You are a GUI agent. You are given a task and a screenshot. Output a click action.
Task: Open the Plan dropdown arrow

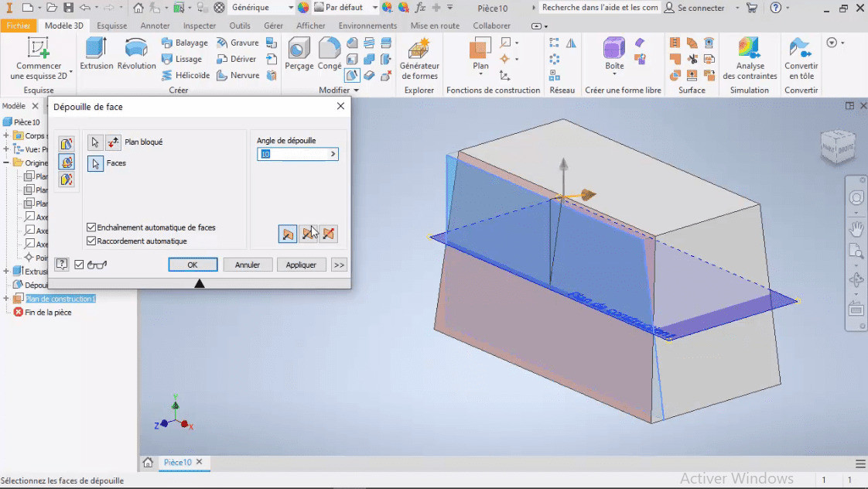[480, 74]
